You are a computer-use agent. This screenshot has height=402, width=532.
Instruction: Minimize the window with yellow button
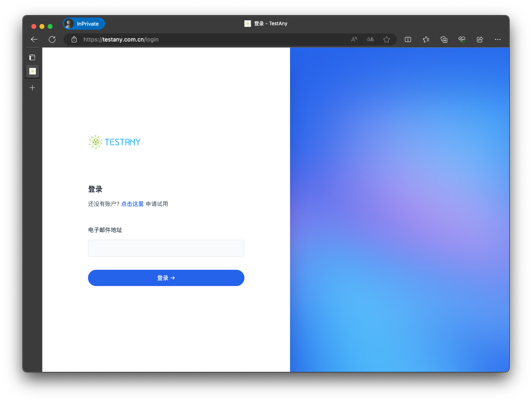[x=42, y=26]
